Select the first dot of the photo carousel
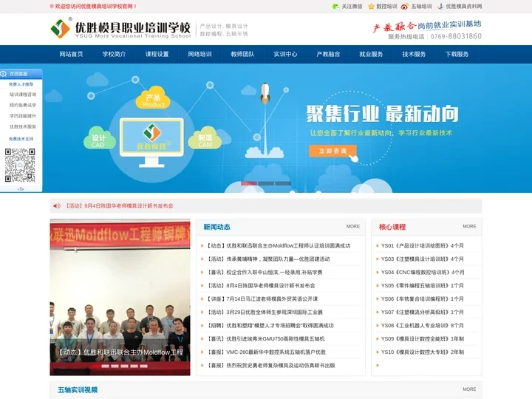The height and width of the screenshot is (399, 532). pos(96,366)
